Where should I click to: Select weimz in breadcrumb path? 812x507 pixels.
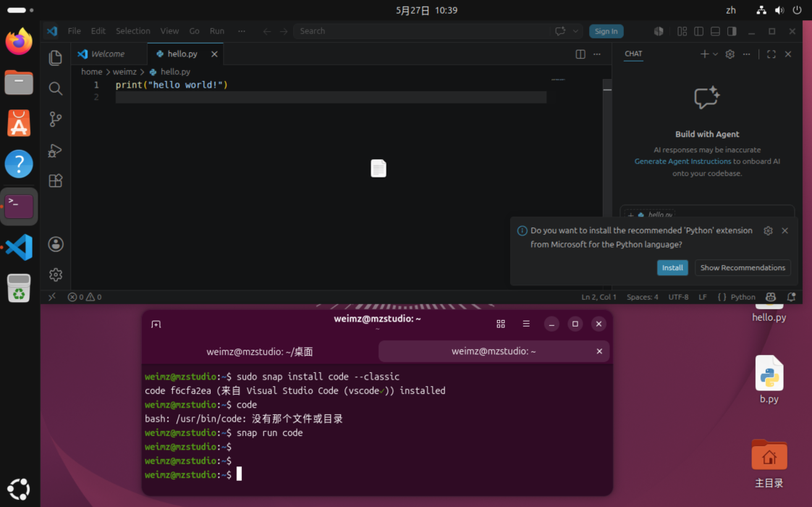(124, 72)
